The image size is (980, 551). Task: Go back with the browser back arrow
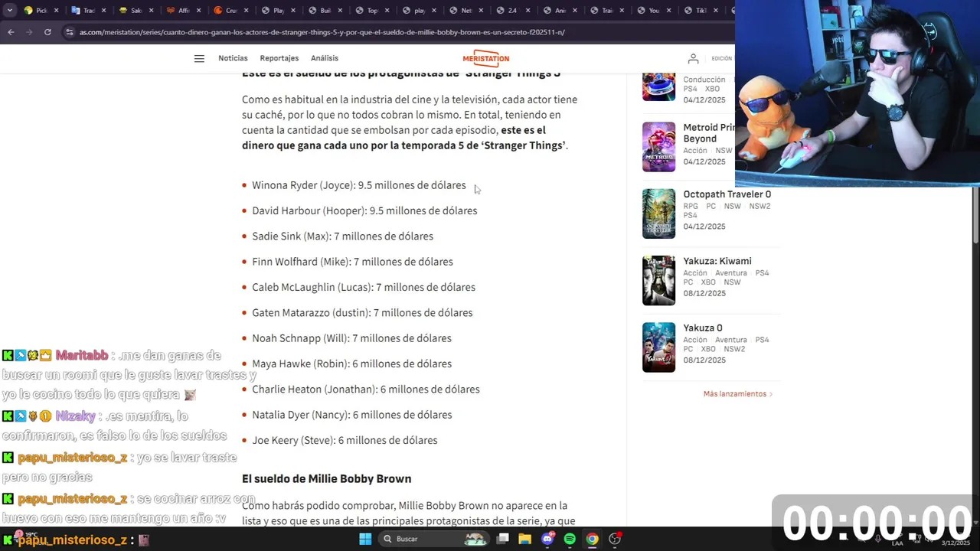coord(11,32)
